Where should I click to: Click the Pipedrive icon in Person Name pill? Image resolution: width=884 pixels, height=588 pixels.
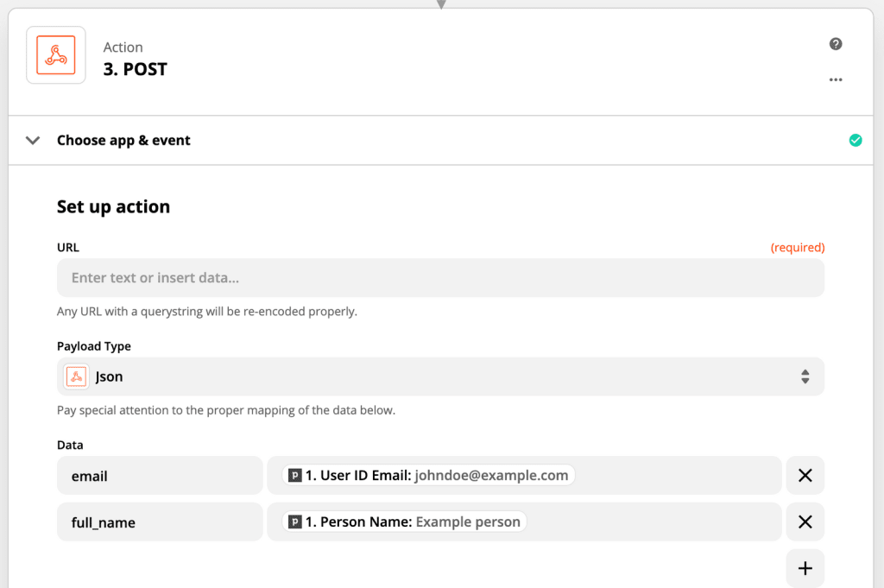click(x=295, y=522)
